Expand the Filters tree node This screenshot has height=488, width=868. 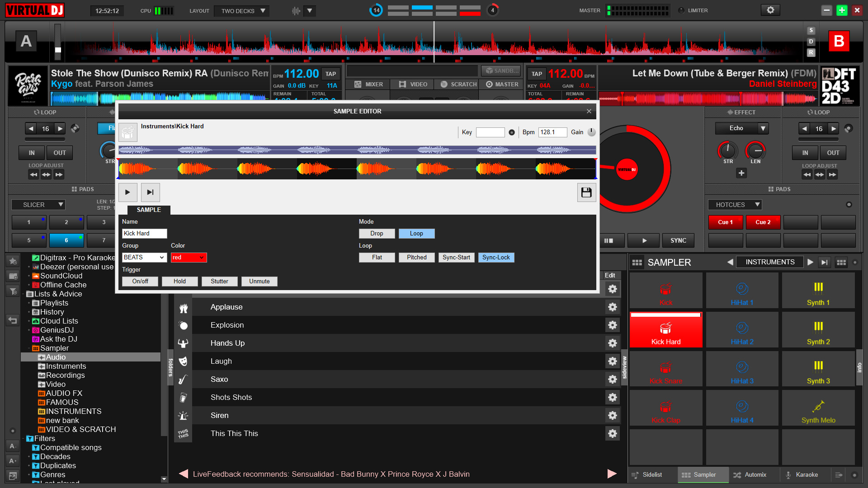(x=24, y=438)
